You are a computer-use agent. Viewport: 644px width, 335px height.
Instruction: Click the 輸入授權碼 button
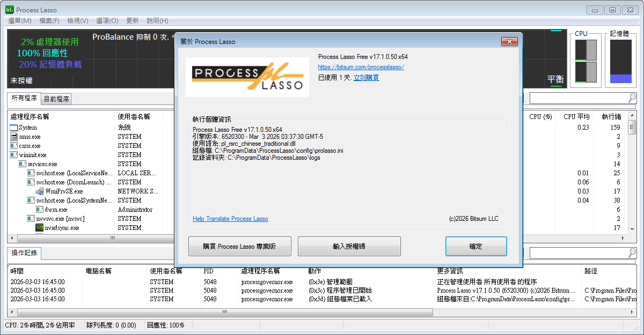coord(349,247)
